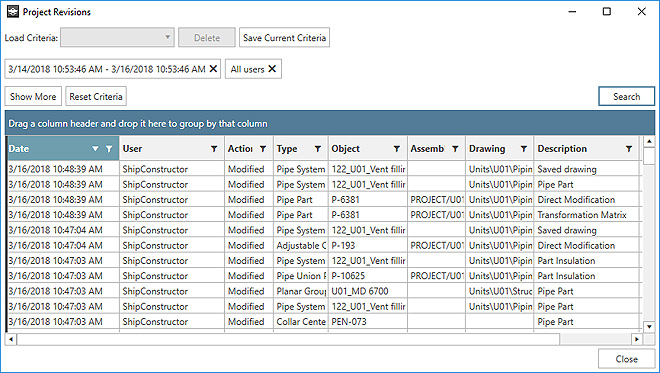The height and width of the screenshot is (373, 660).
Task: Select the 'P-10625' object cell
Action: coord(367,276)
